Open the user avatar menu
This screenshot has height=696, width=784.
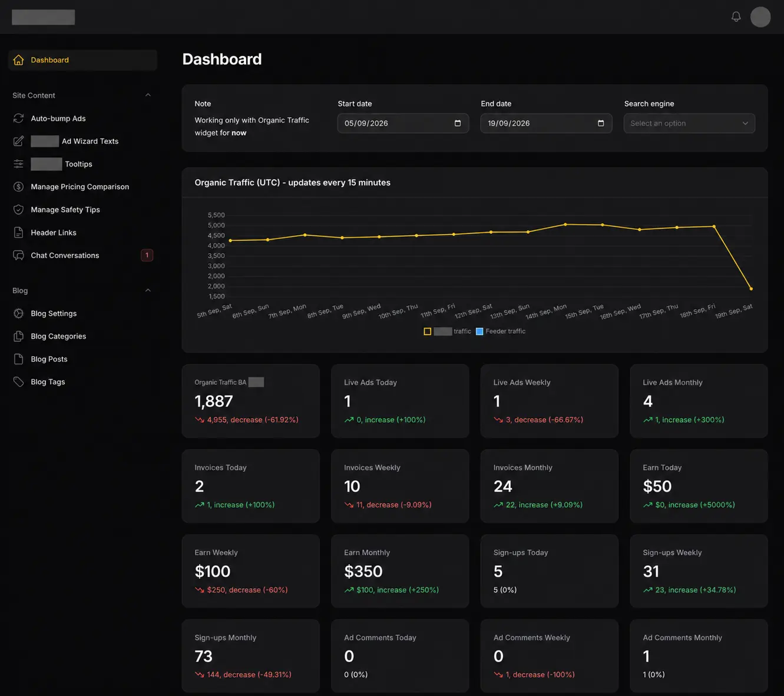click(x=760, y=16)
